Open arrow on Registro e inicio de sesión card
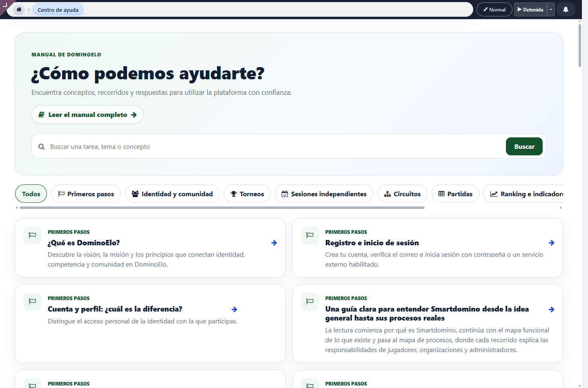Screen dimensions: 588x388 [x=552, y=243]
